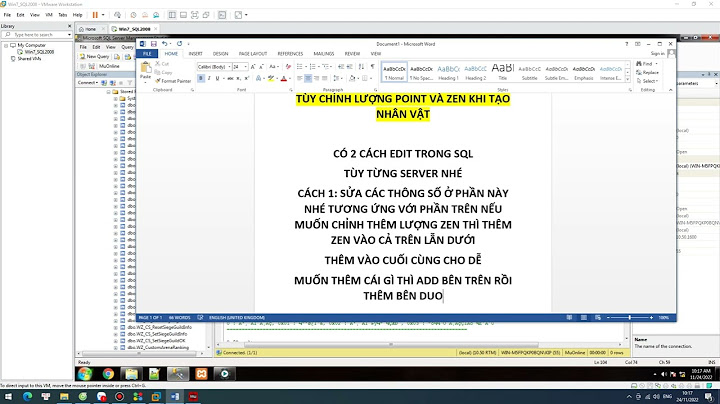The width and height of the screenshot is (720, 404).
Task: Expand the Styles gallery More arrow
Action: (628, 79)
